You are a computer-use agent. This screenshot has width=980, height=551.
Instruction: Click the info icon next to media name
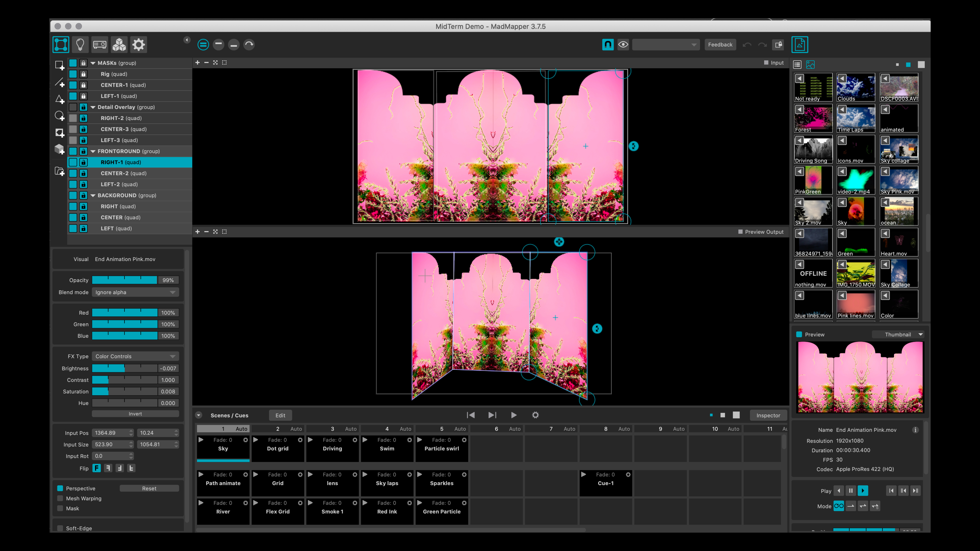point(915,430)
